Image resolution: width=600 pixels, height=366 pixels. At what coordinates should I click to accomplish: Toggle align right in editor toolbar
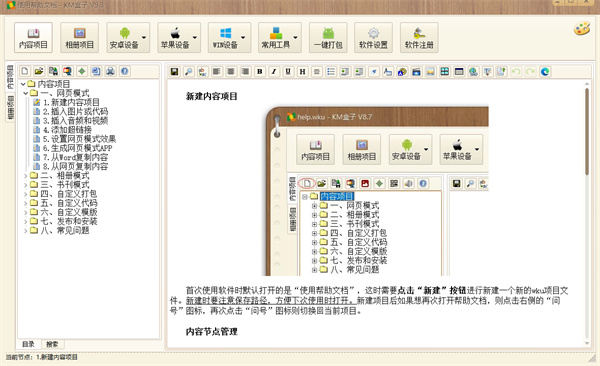(x=245, y=72)
